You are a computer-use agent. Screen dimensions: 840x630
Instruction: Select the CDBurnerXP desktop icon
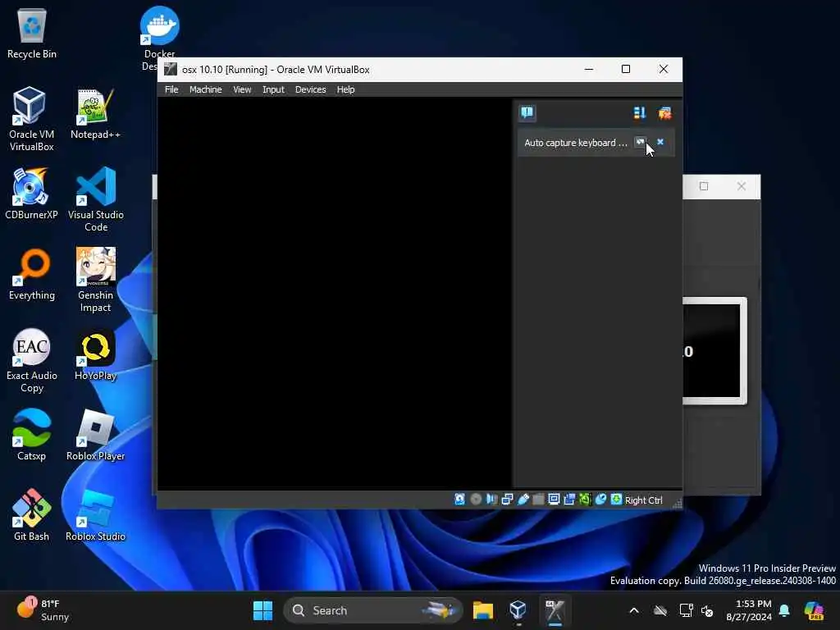click(31, 194)
